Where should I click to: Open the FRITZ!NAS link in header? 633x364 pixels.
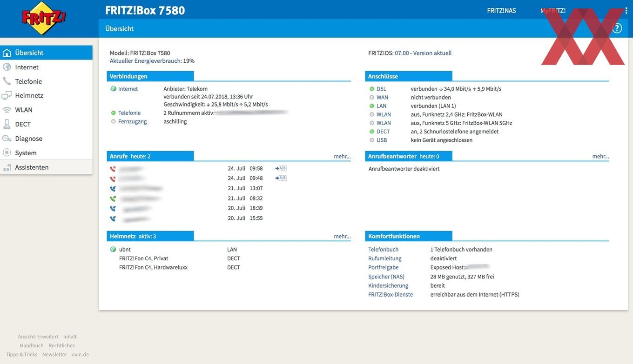501,10
